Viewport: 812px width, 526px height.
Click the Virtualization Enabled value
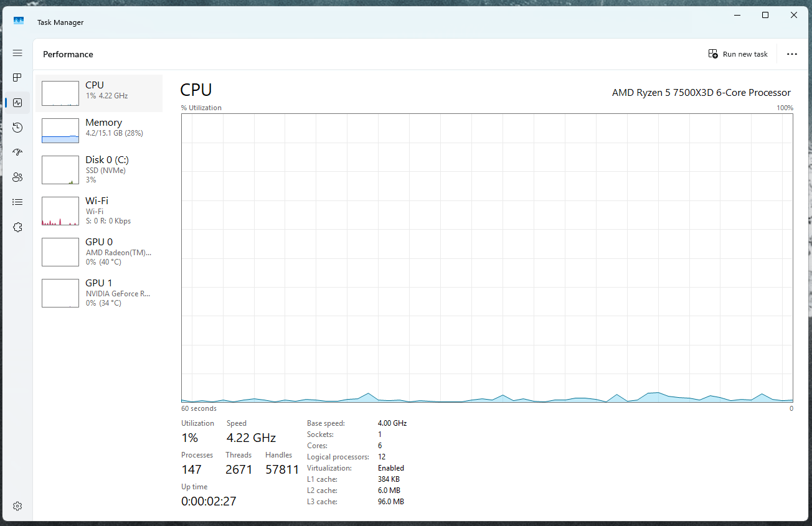(391, 468)
